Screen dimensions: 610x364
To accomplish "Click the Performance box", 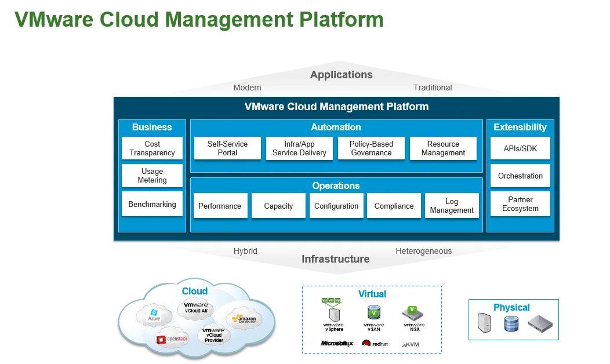I will point(220,206).
